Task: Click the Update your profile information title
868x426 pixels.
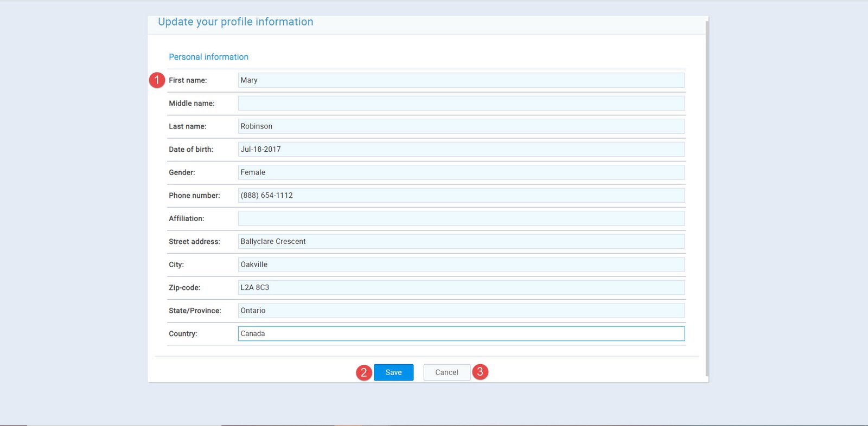Action: [235, 22]
